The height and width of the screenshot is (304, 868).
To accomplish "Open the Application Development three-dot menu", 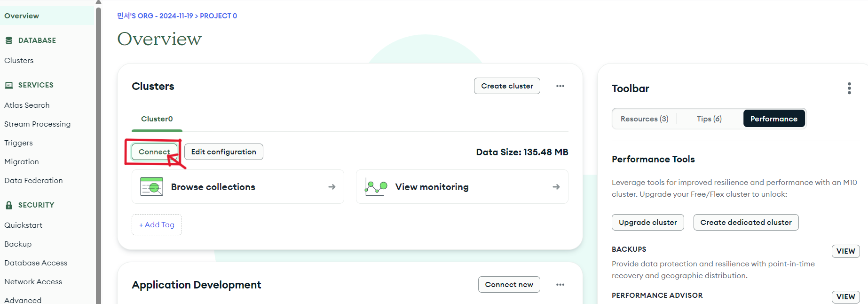I will coord(560,285).
